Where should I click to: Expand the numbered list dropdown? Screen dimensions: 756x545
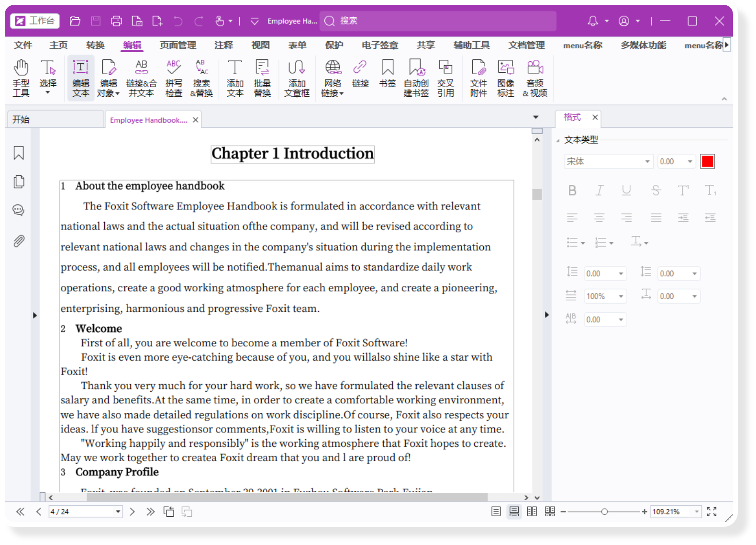(x=611, y=243)
